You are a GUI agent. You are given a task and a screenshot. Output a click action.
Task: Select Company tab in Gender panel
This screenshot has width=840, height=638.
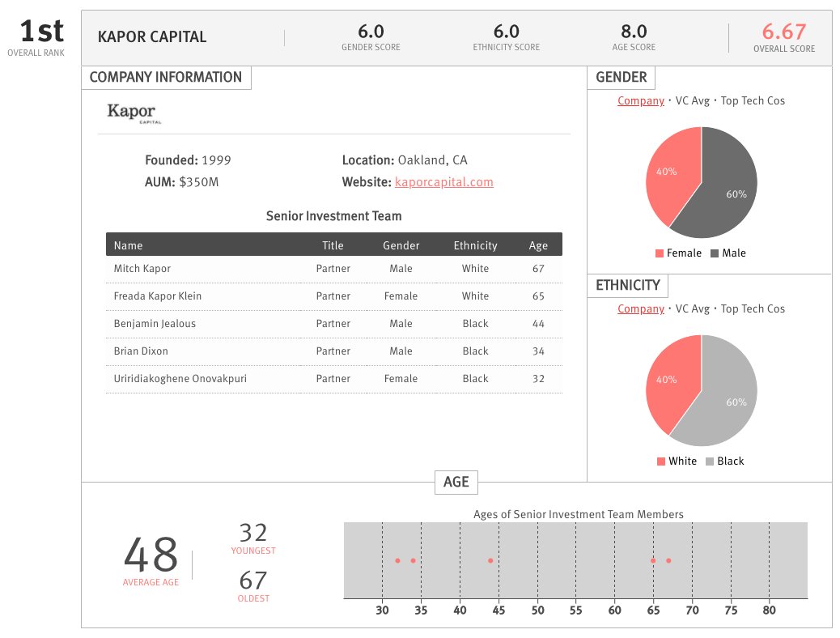click(x=641, y=100)
